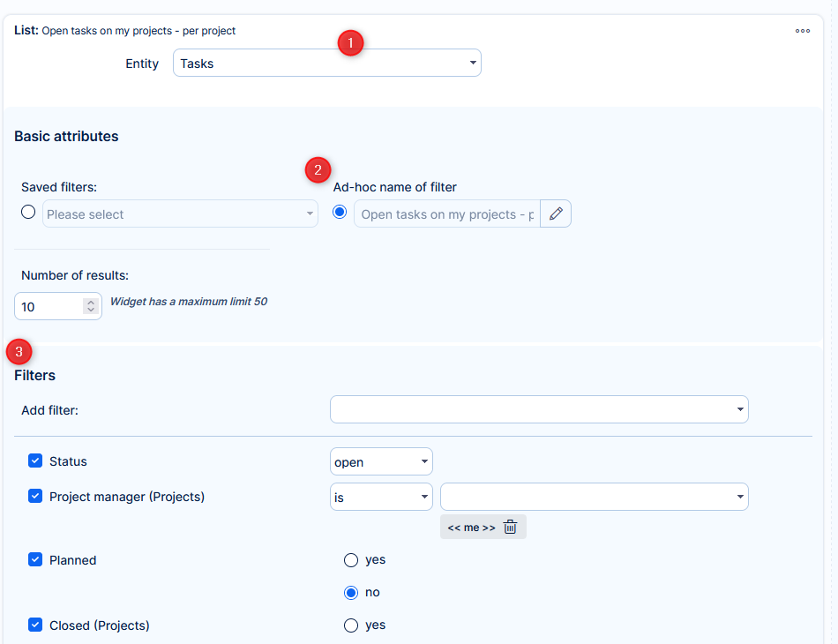Viewport: 838px width, 644px height.
Task: Click the red step 1 marker
Action: (x=351, y=42)
